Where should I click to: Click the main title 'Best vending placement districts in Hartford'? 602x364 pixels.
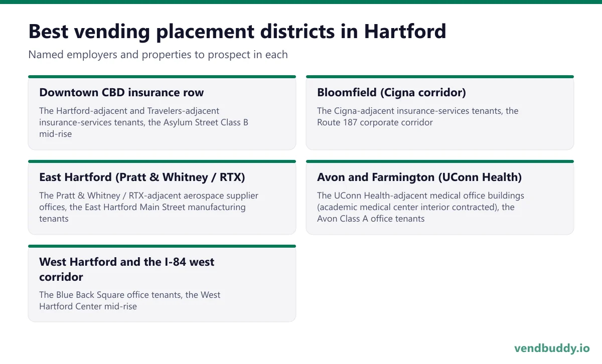click(x=237, y=32)
